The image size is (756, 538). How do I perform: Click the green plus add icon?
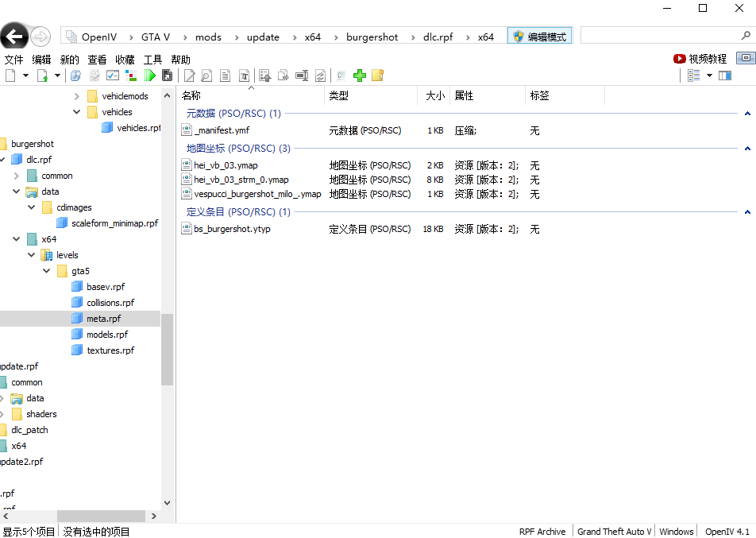[360, 75]
